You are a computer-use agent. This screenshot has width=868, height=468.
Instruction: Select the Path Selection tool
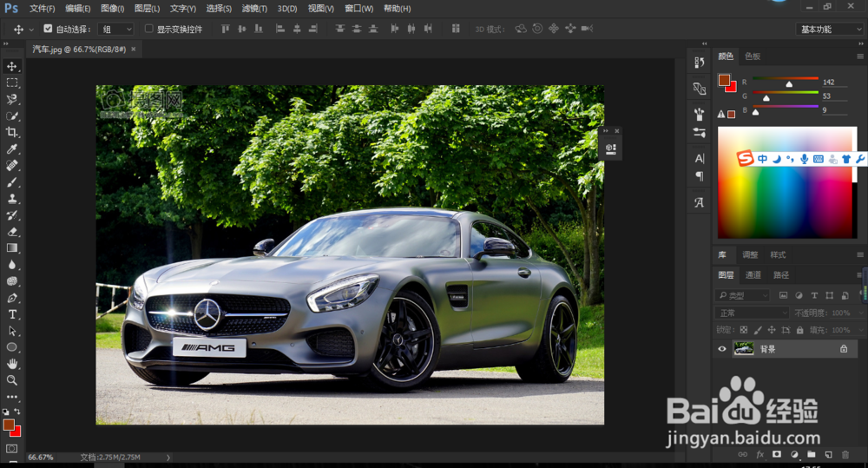click(x=11, y=331)
